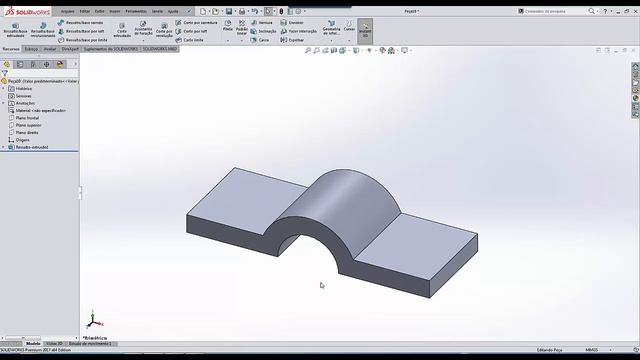
Task: Select the Casca tool
Action: coord(260,40)
